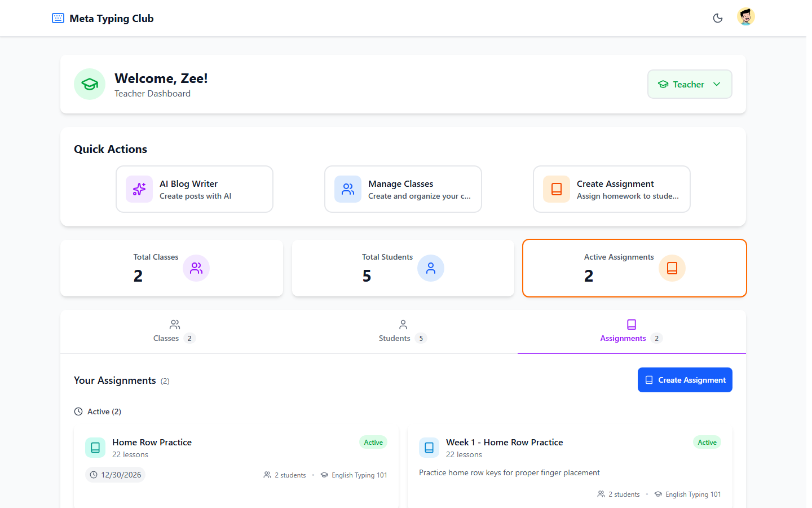This screenshot has height=508, width=812.
Task: Click the Create Assignment quick action card
Action: [612, 189]
